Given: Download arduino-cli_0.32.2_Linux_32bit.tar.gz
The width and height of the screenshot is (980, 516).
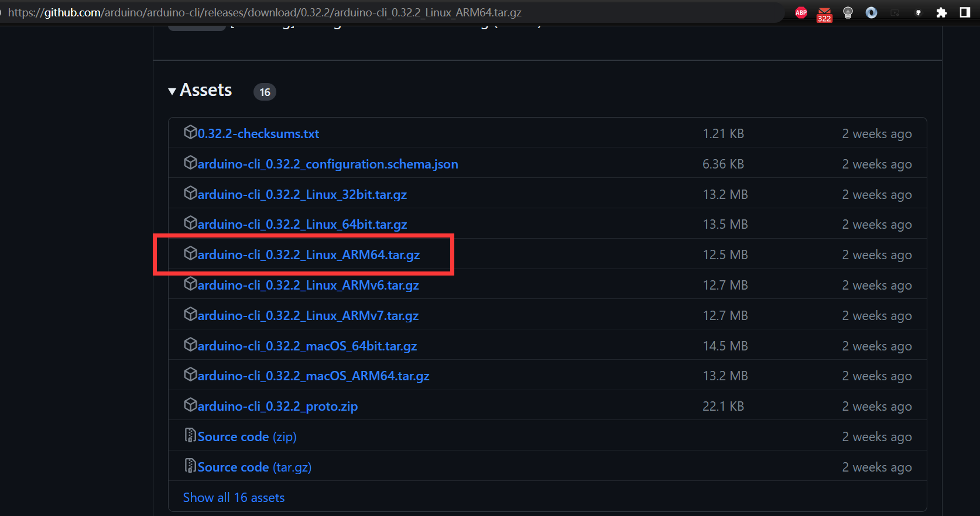Looking at the screenshot, I should [x=302, y=195].
